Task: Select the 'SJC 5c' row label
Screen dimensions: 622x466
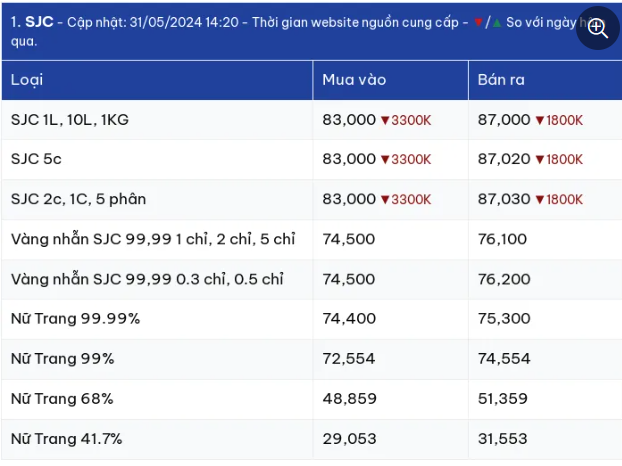Action: click(x=36, y=159)
